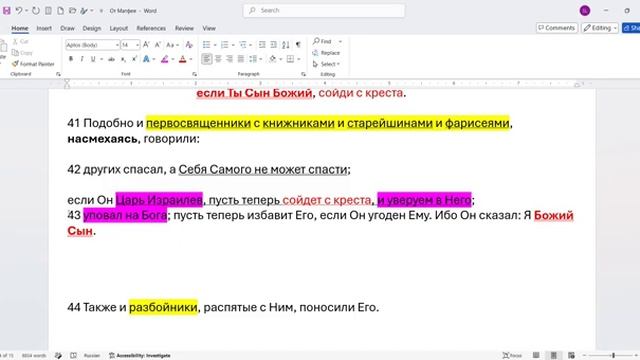Decrease the font size
The width and height of the screenshot is (640, 360).
point(158,44)
